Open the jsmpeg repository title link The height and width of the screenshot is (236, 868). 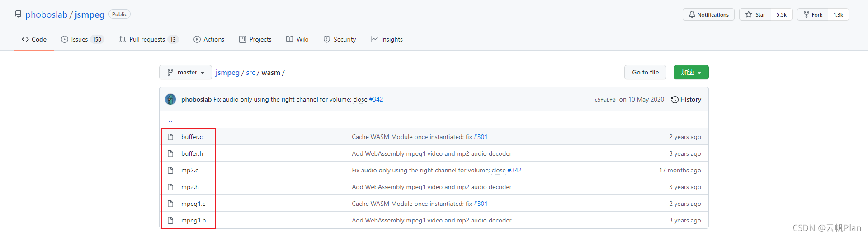pos(90,14)
